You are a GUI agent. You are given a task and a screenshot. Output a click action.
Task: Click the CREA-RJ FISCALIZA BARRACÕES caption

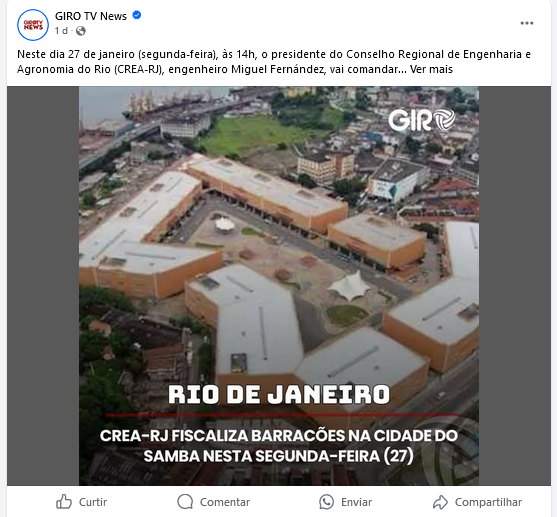coord(279,446)
